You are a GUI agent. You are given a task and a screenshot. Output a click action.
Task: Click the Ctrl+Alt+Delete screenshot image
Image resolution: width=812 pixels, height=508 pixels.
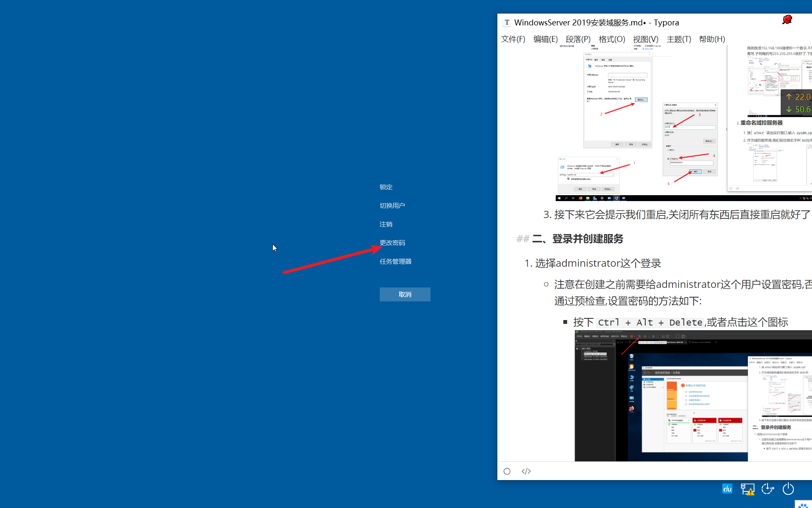tap(694, 396)
